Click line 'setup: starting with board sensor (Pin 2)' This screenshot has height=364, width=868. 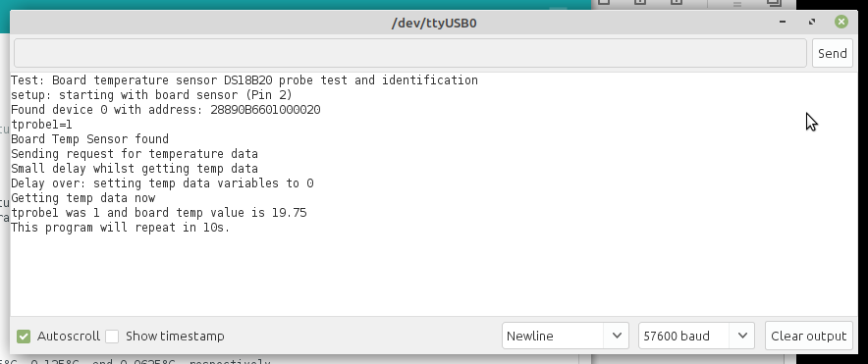(151, 94)
